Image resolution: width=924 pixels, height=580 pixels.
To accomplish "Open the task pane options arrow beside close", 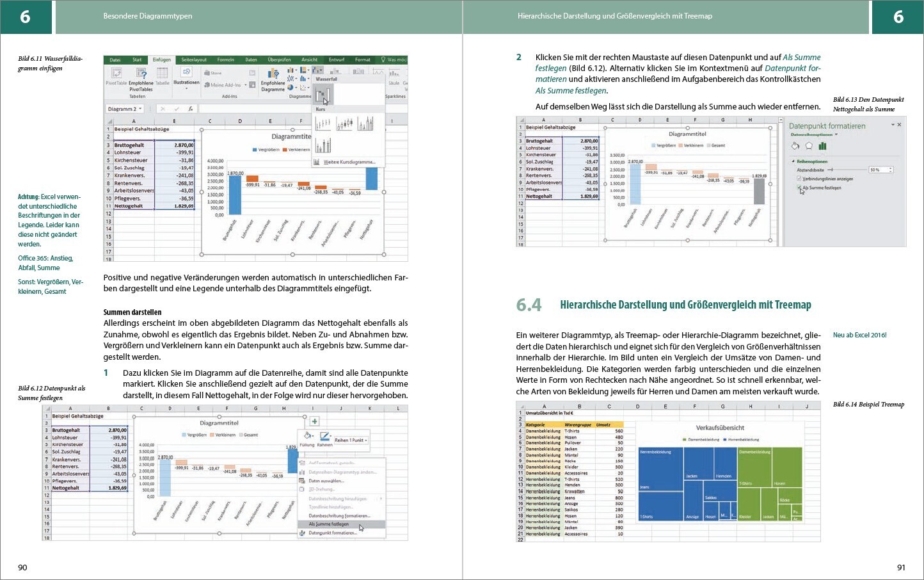I will click(x=893, y=124).
